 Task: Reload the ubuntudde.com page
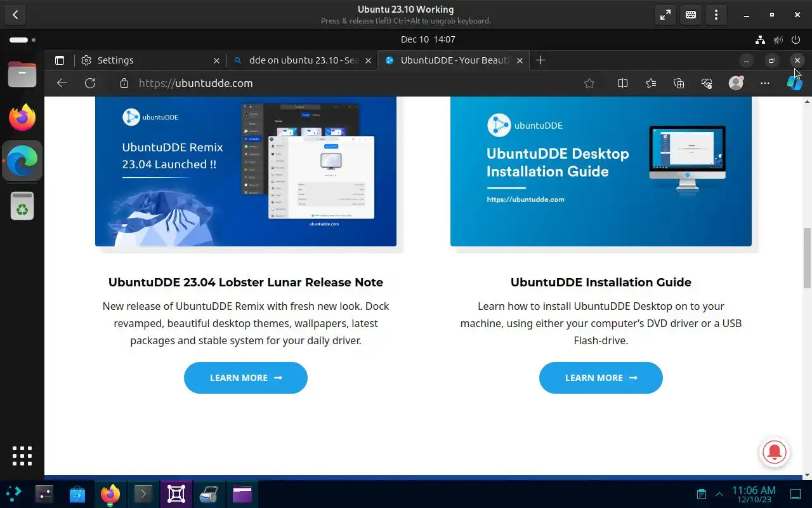(90, 83)
